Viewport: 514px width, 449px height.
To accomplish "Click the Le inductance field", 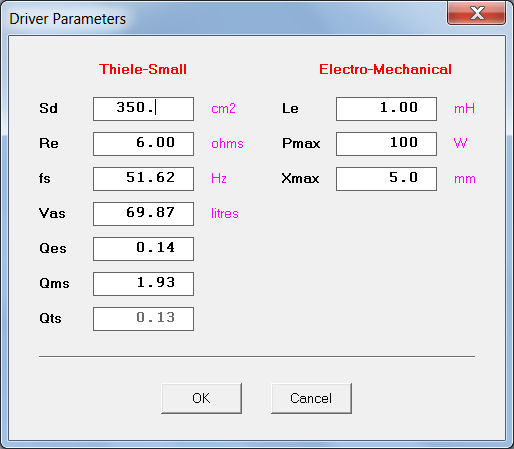I will [386, 109].
